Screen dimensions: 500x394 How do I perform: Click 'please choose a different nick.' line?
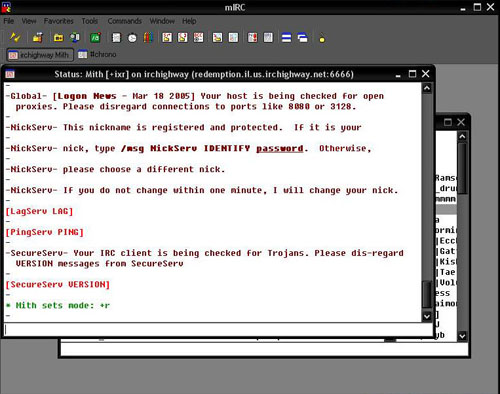144,169
